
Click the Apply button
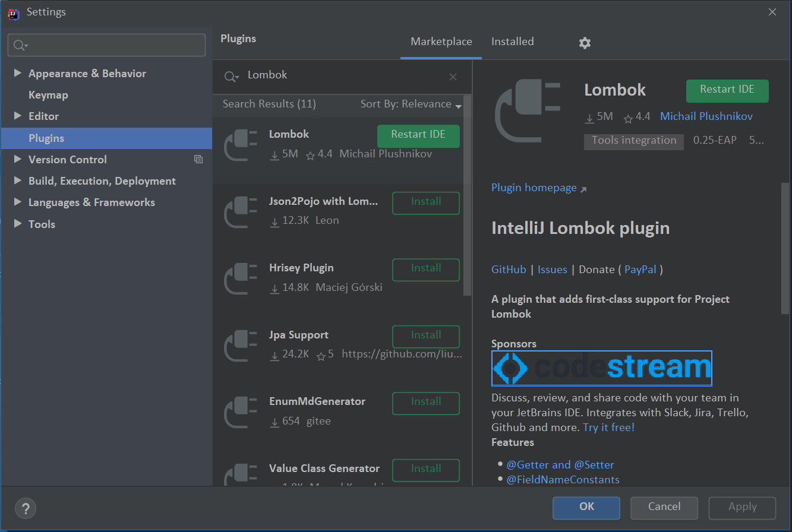[x=742, y=508]
